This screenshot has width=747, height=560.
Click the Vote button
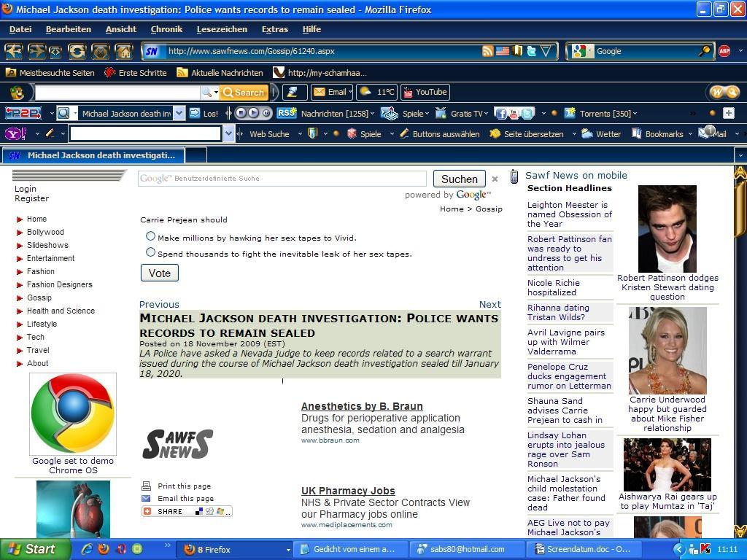(160, 273)
